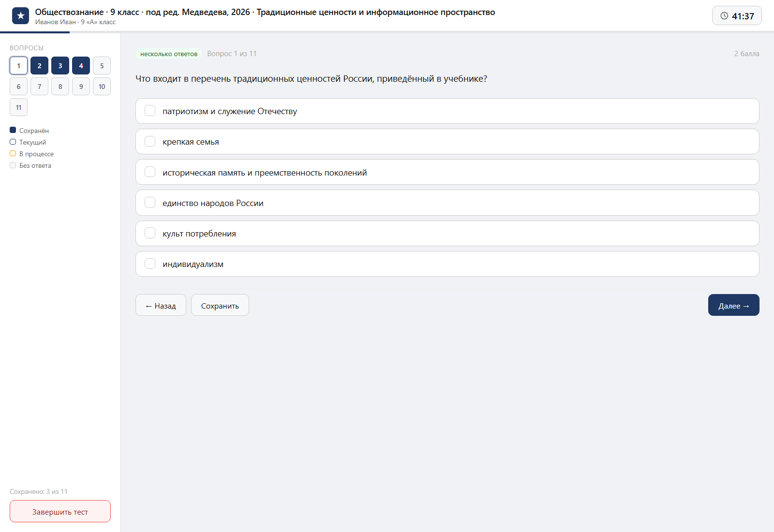Image resolution: width=774 pixels, height=532 pixels.
Task: Finish the test with 'Завершить тест'
Action: (x=60, y=511)
